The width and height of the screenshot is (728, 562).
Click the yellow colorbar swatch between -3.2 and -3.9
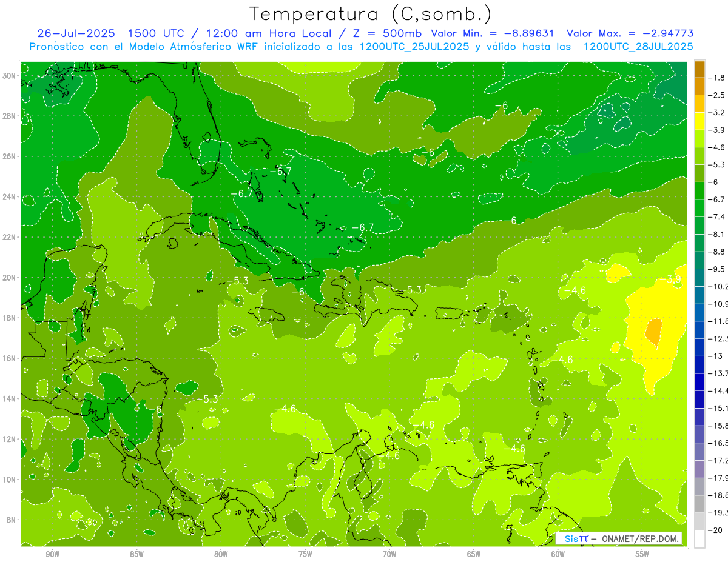tap(699, 121)
